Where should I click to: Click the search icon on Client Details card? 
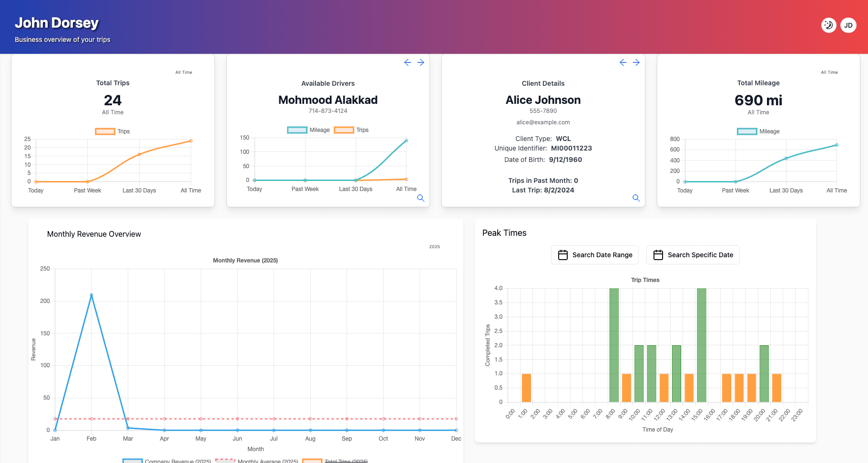tap(636, 198)
